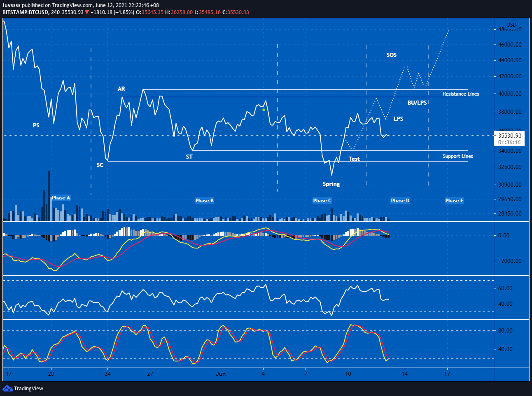The height and width of the screenshot is (396, 532).
Task: Select the PS annotation on chart
Action: click(36, 125)
